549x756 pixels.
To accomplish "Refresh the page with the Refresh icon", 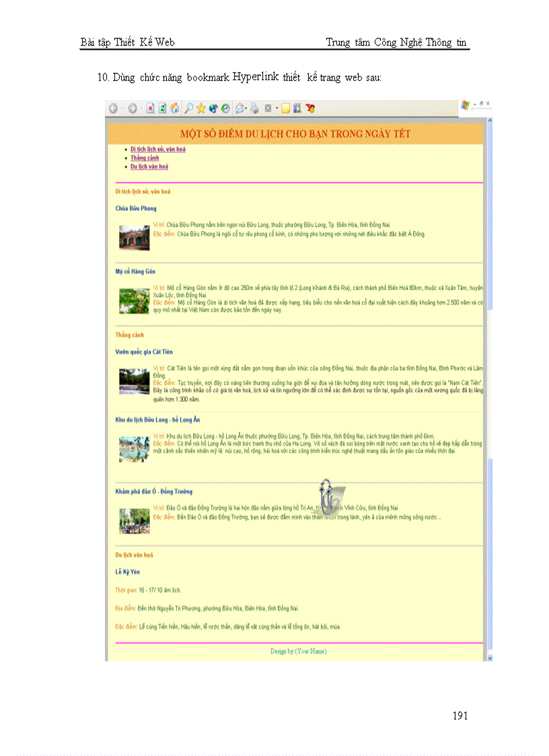I will [161, 108].
